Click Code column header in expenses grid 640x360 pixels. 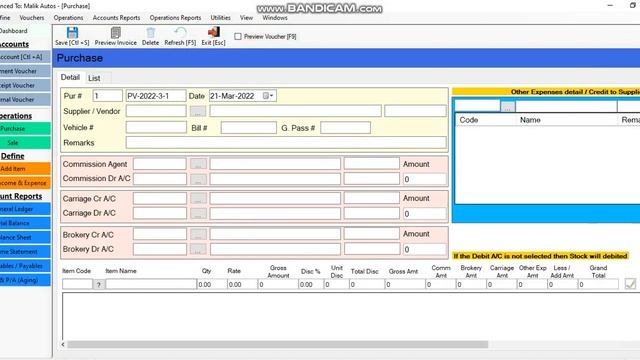click(469, 120)
